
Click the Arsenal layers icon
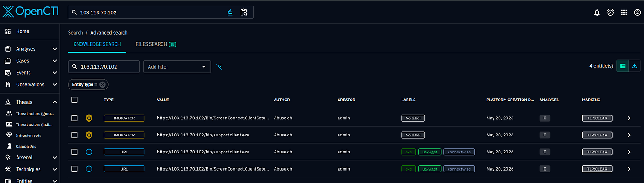pyautogui.click(x=7, y=157)
